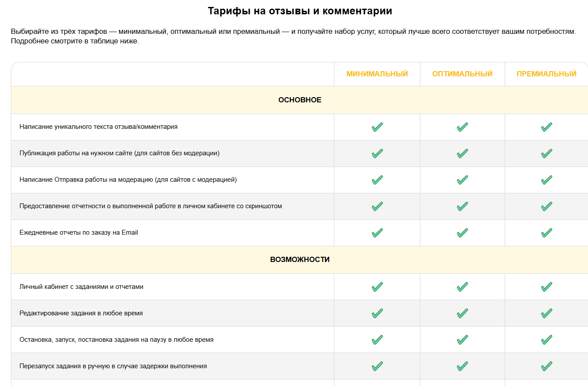Click 'Редактирование задания в любое время' label
The height and width of the screenshot is (386, 588).
point(81,313)
